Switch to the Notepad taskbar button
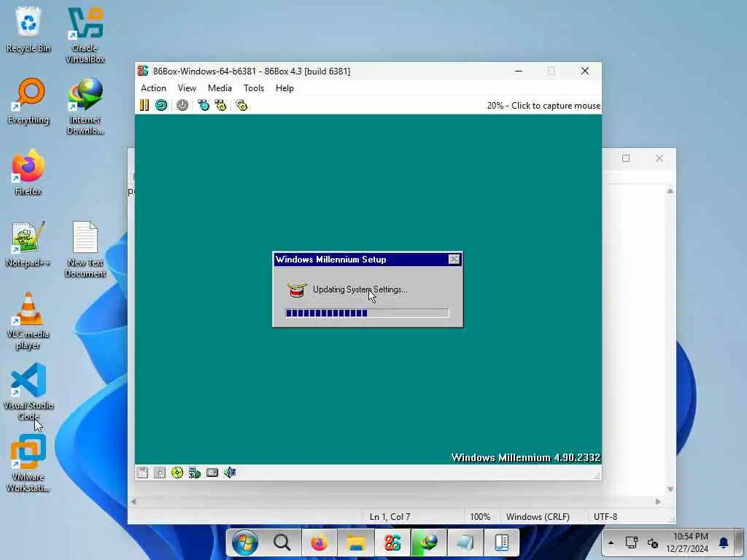Image resolution: width=747 pixels, height=560 pixels. [465, 542]
